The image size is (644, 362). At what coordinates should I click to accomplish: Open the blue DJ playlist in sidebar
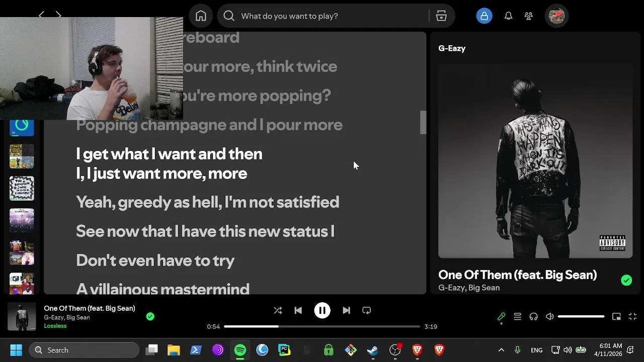pos(22,128)
